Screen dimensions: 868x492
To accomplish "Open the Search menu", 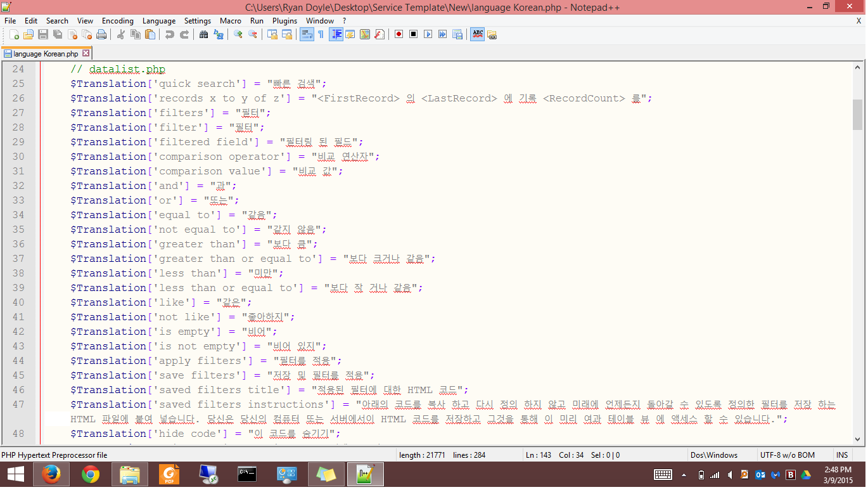I will tap(57, 21).
